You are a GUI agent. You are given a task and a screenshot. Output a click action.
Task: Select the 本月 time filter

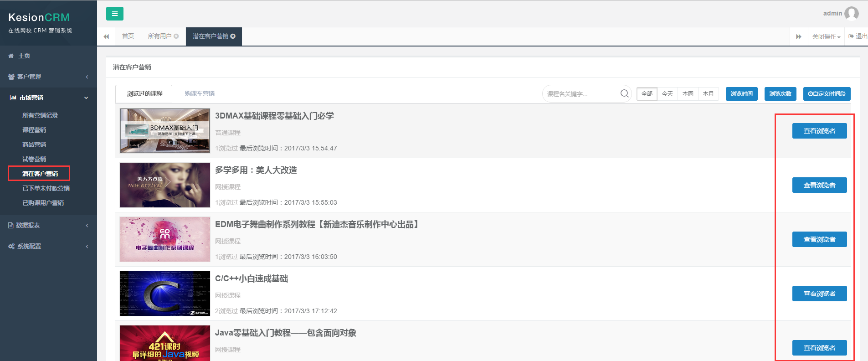(708, 94)
